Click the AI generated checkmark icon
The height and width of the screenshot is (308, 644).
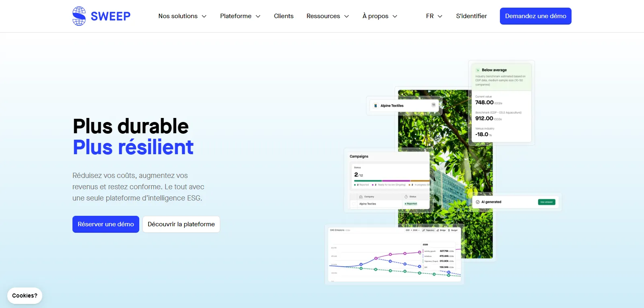click(x=478, y=202)
